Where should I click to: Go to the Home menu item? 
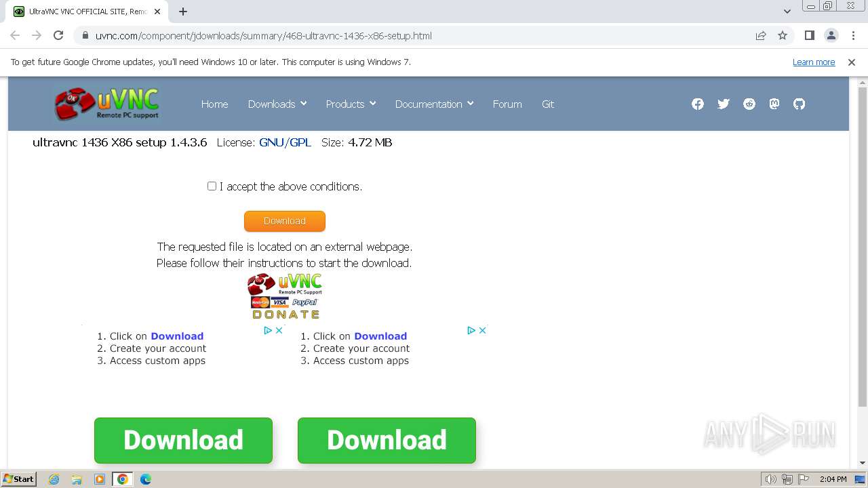pos(214,104)
